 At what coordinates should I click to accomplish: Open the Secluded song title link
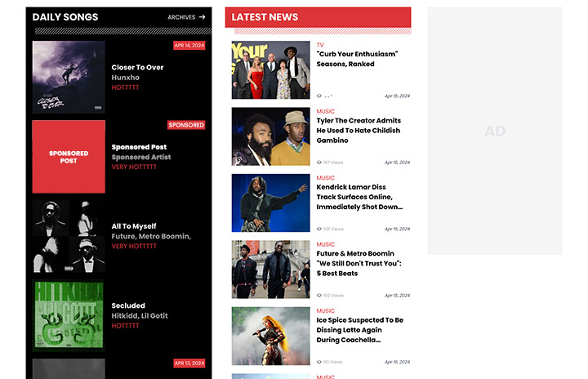pos(128,306)
